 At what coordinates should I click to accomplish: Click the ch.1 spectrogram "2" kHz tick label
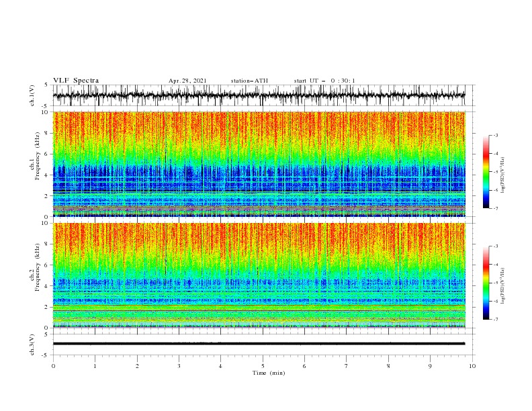pos(46,196)
